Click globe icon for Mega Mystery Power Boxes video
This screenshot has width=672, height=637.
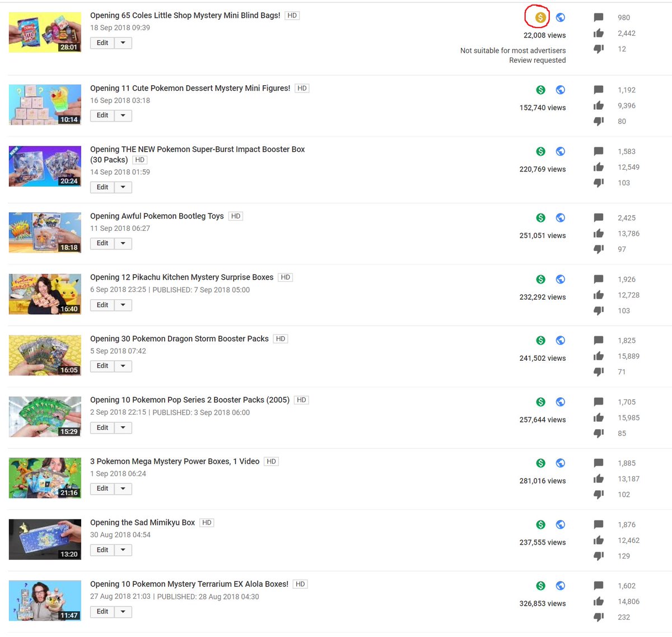560,463
